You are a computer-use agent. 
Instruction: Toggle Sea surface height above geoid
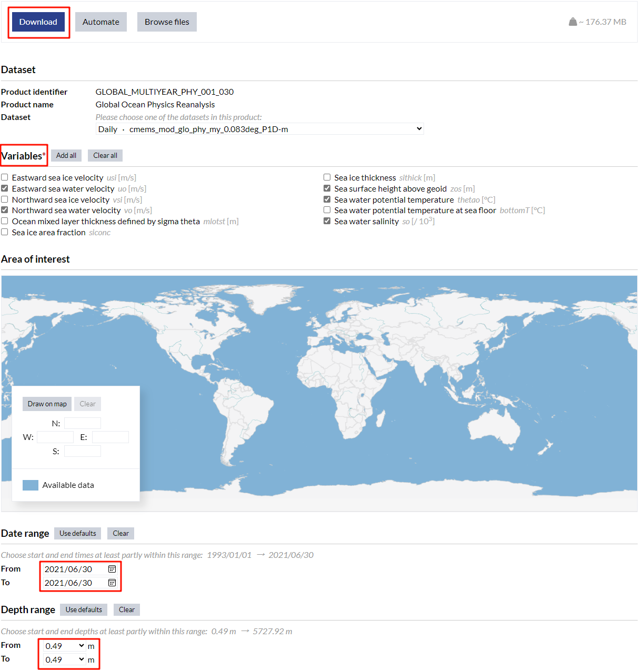coord(327,188)
